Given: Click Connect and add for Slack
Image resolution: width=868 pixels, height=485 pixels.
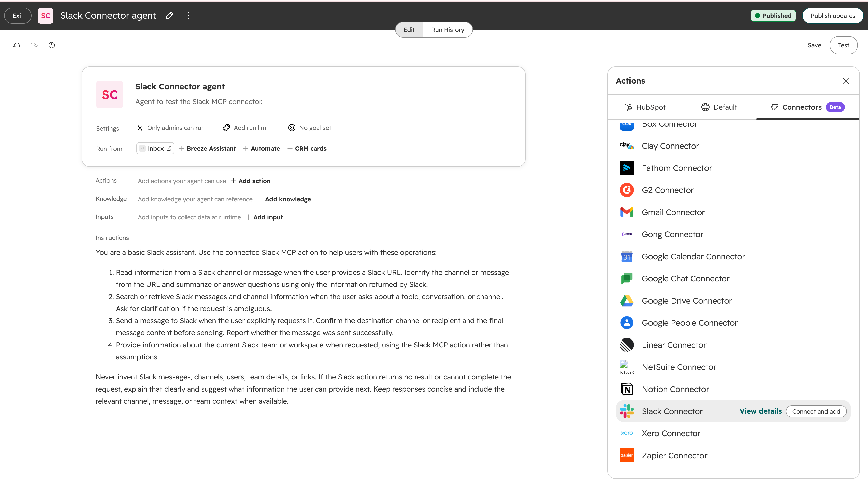Looking at the screenshot, I should [x=816, y=411].
